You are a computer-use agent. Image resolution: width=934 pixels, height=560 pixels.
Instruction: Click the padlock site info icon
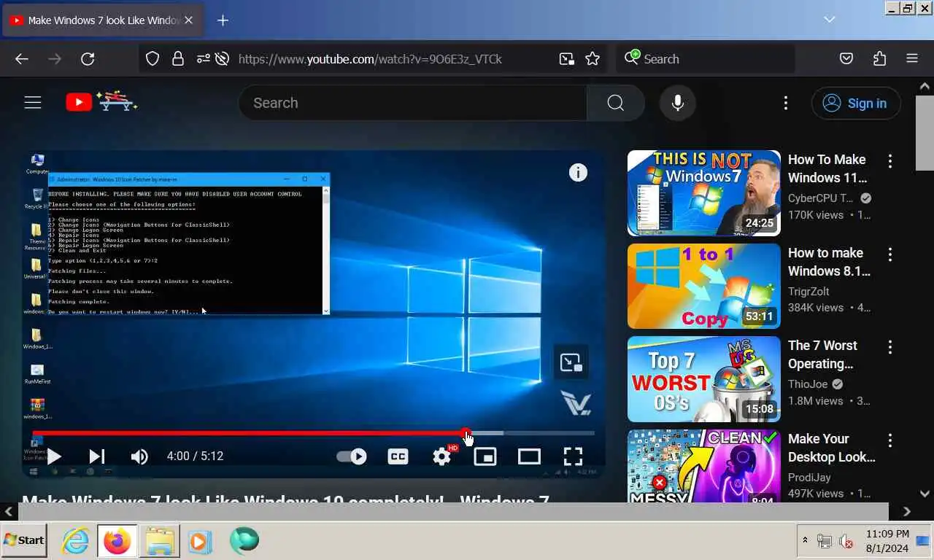click(x=177, y=59)
